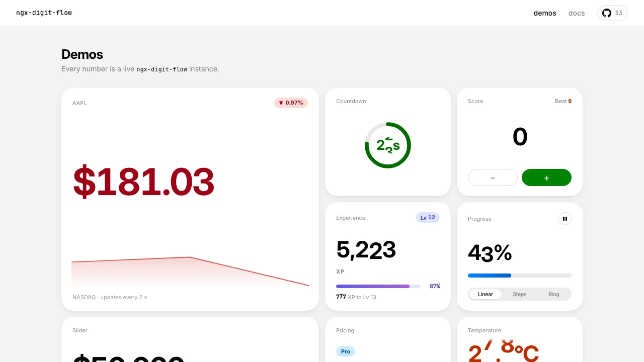Click the Countdown ring timer
Image resolution: width=644 pixels, height=362 pixels.
click(x=388, y=145)
